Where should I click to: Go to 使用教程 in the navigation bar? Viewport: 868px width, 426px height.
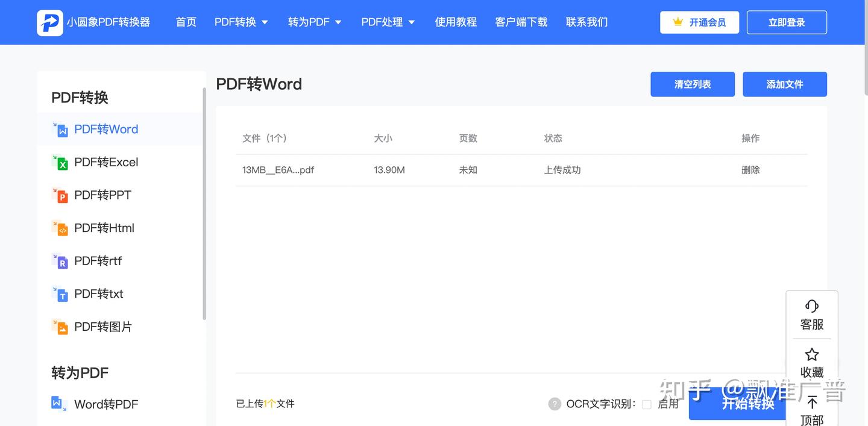tap(456, 22)
